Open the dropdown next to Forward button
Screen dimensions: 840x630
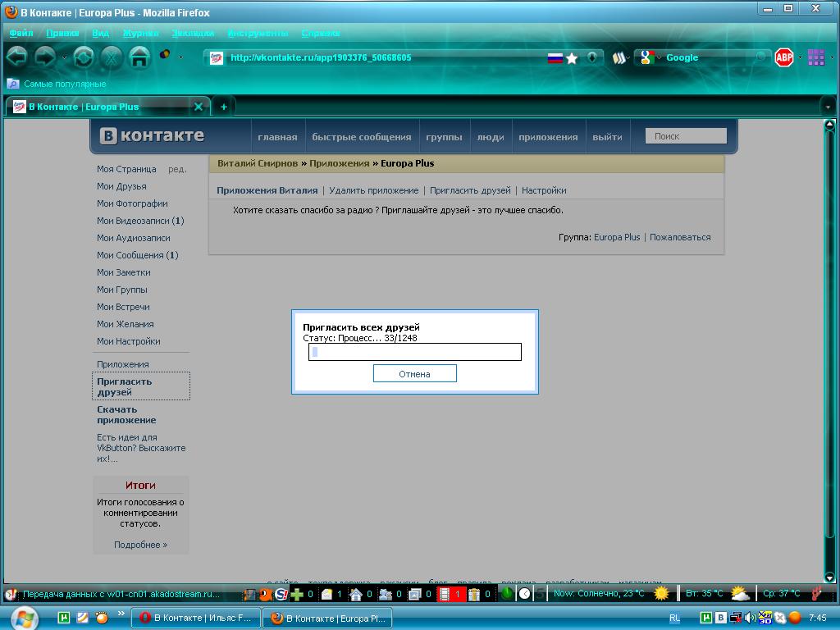pos(64,57)
